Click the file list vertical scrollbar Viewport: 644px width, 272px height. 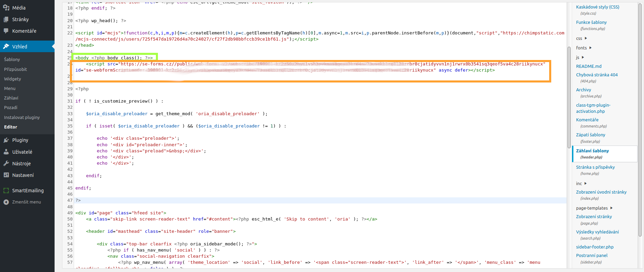pyautogui.click(x=640, y=119)
